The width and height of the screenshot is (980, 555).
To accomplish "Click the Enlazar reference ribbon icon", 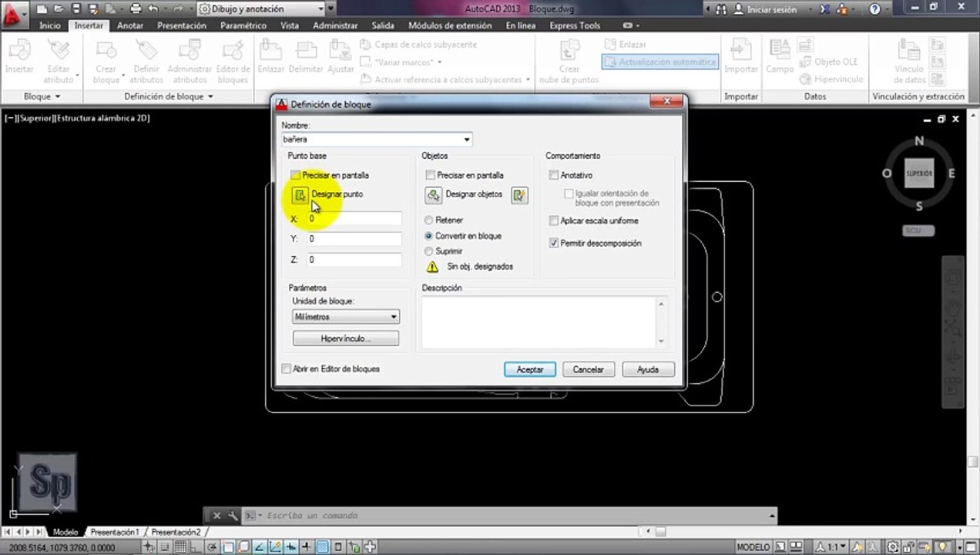I will click(x=271, y=51).
